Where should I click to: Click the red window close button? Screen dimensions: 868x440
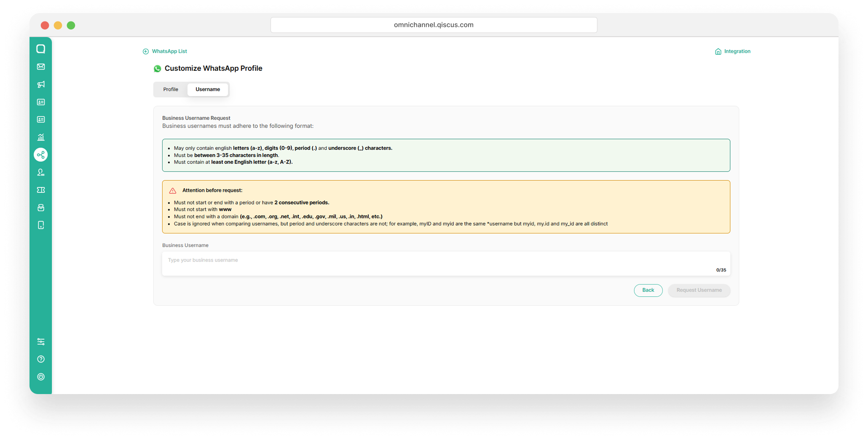pos(45,25)
